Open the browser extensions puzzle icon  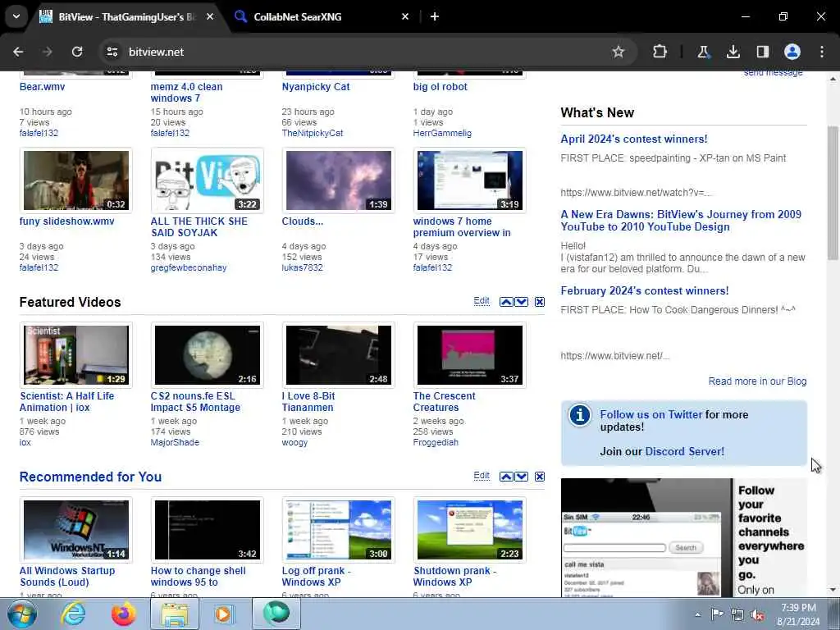(x=660, y=52)
